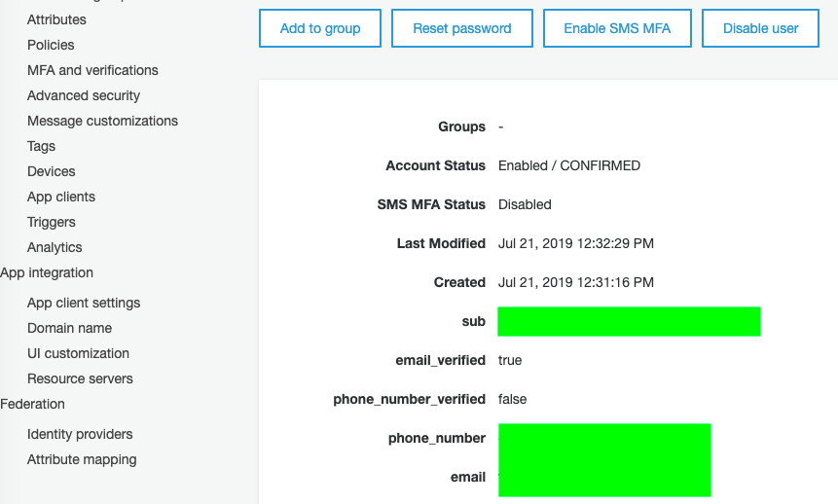This screenshot has height=504, width=838.
Task: Click the Reset password button
Action: (x=461, y=28)
